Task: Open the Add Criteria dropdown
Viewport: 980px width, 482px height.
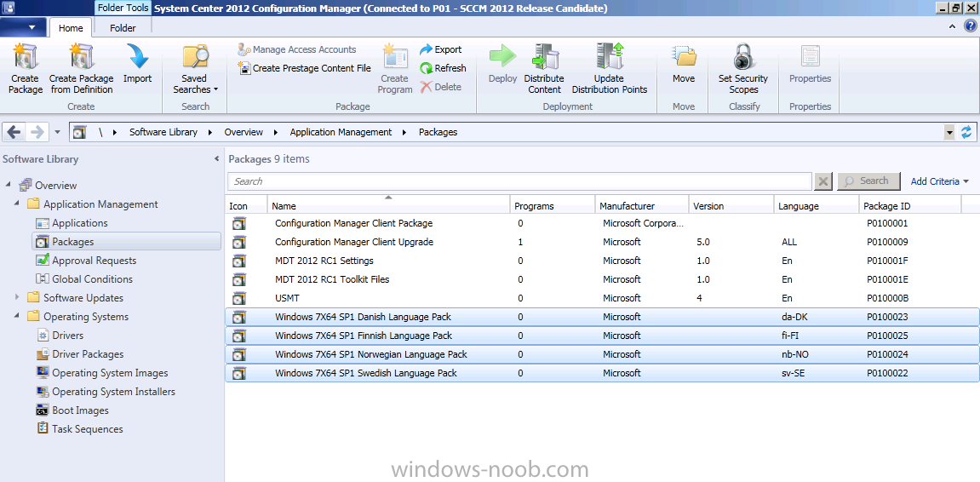Action: (939, 181)
